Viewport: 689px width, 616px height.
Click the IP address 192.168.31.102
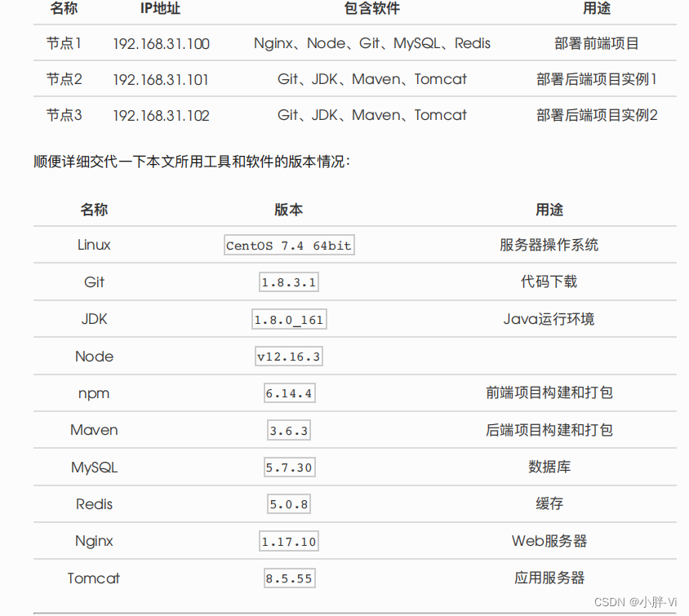[x=162, y=116]
